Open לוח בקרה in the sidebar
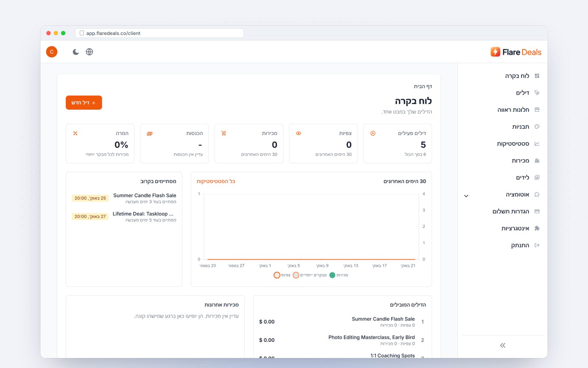This screenshot has width=588, height=368. [502, 76]
